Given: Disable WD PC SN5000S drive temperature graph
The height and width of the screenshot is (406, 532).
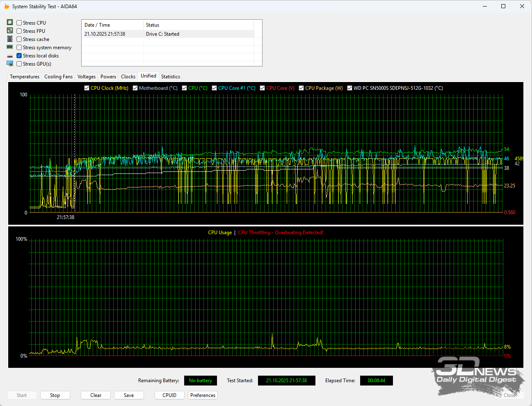Looking at the screenshot, I should point(349,88).
